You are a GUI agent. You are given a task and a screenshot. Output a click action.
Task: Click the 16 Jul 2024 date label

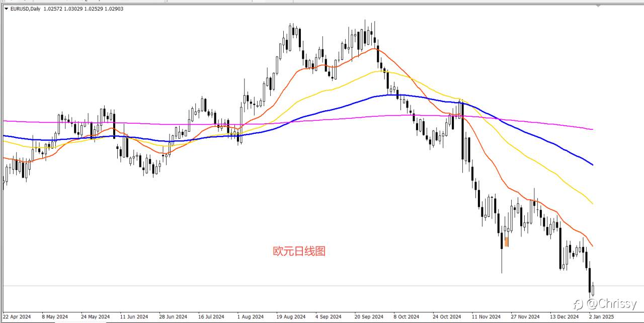[212, 317]
